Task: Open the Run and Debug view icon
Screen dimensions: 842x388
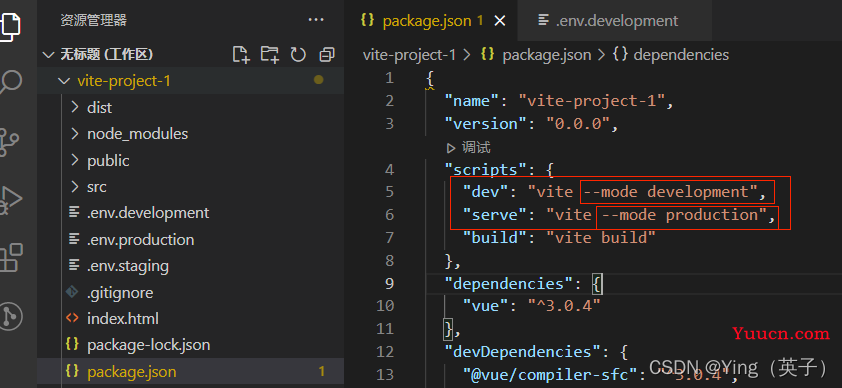Action: [x=11, y=200]
